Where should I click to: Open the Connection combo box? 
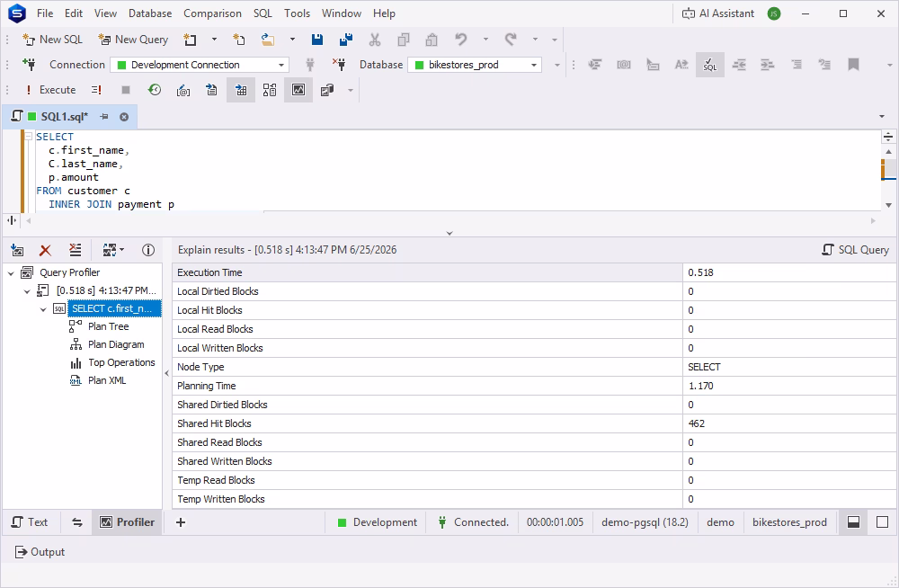[x=200, y=65]
